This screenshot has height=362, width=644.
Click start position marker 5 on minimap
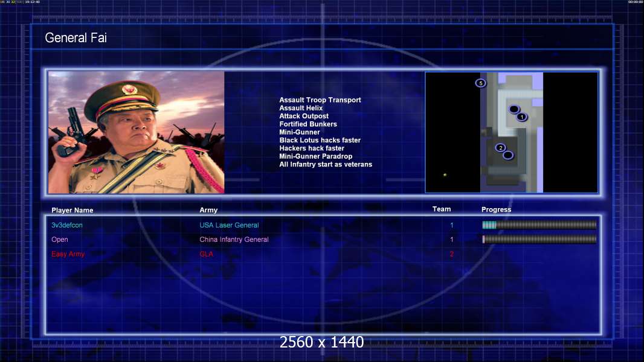480,83
